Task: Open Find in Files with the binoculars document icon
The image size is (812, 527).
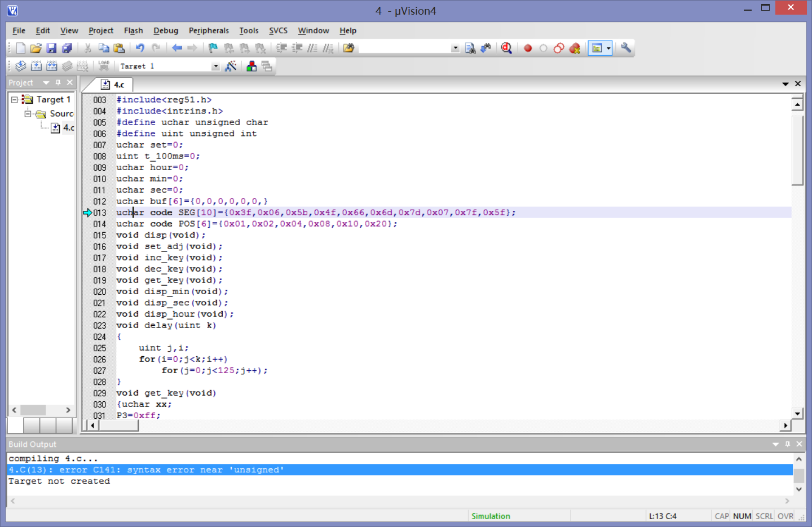Action: (x=470, y=48)
